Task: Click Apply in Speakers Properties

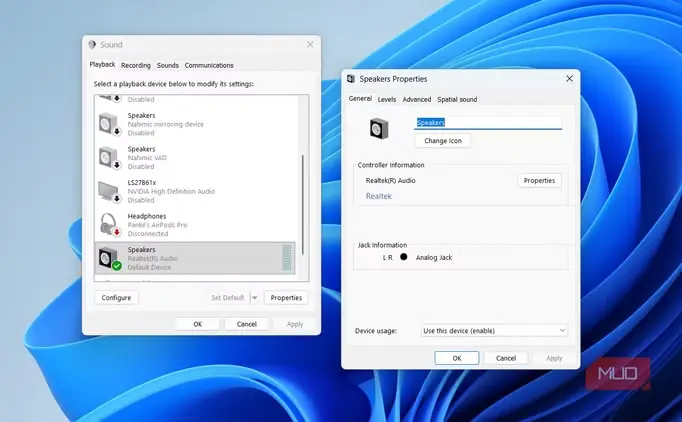Action: tap(554, 358)
